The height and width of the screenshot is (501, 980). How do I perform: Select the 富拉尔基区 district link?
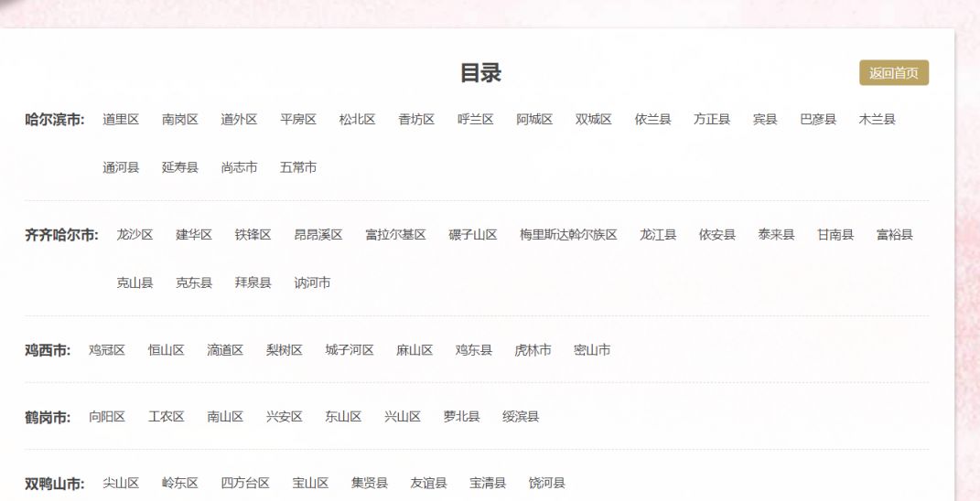[395, 235]
